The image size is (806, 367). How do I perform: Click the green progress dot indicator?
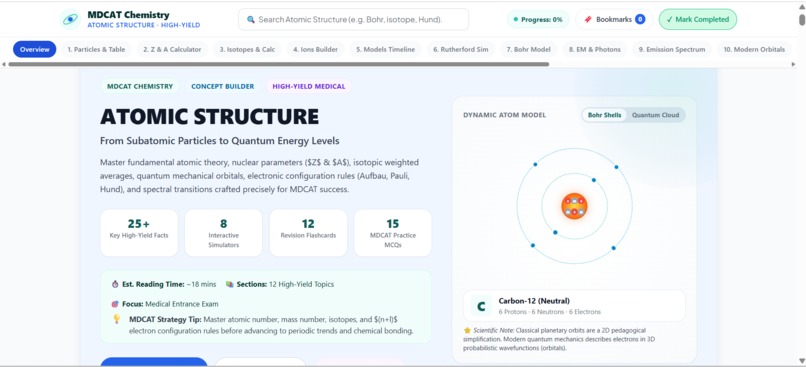pyautogui.click(x=516, y=20)
